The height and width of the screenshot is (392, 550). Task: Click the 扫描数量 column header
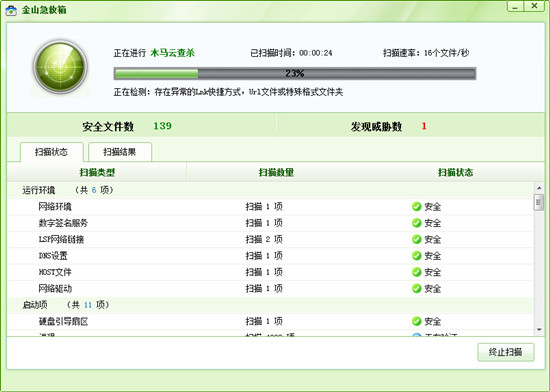coord(276,172)
